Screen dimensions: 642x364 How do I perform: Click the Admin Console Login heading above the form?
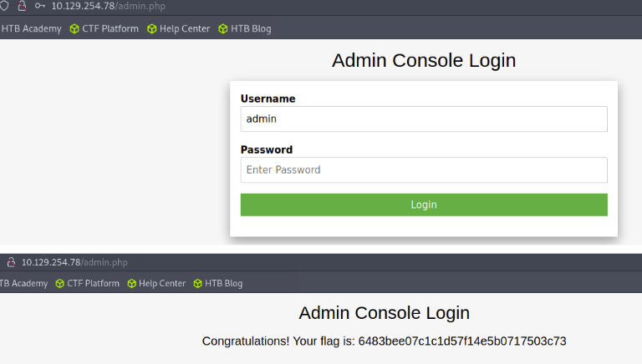click(424, 61)
